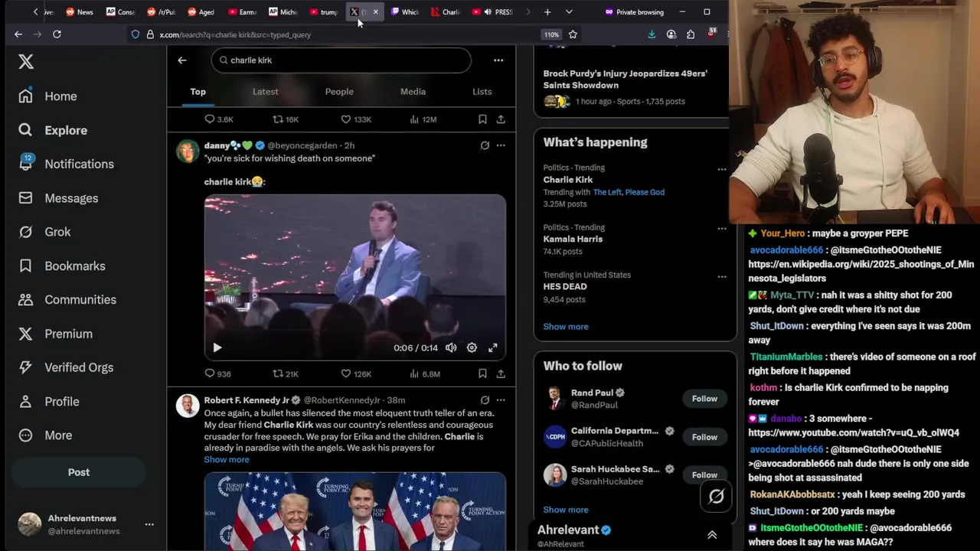Launch Grok from sidebar

45,232
